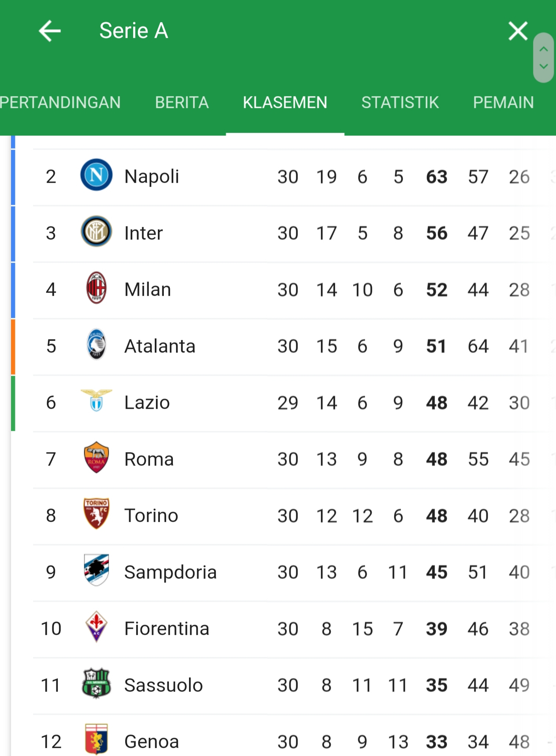Open the Atalanta club badge
Viewport: 556px width, 756px height.
96,344
